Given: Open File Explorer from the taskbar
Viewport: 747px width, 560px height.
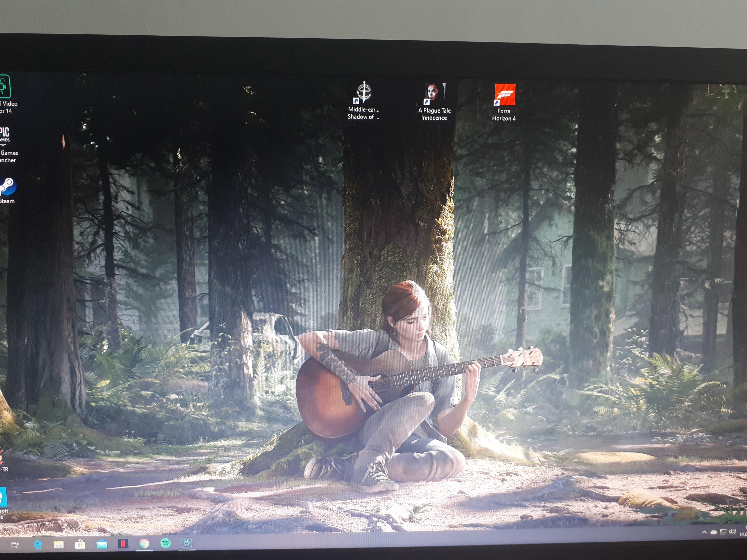Looking at the screenshot, I should 59,544.
